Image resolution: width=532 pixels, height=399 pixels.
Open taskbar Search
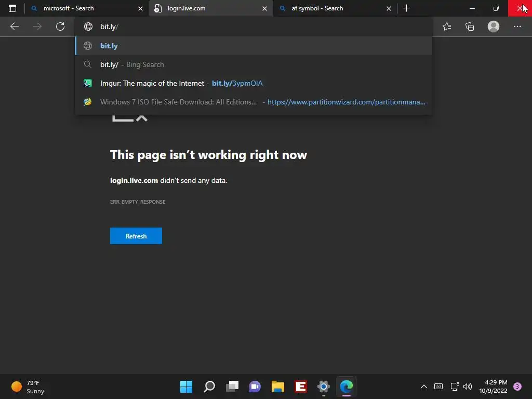pos(209,387)
